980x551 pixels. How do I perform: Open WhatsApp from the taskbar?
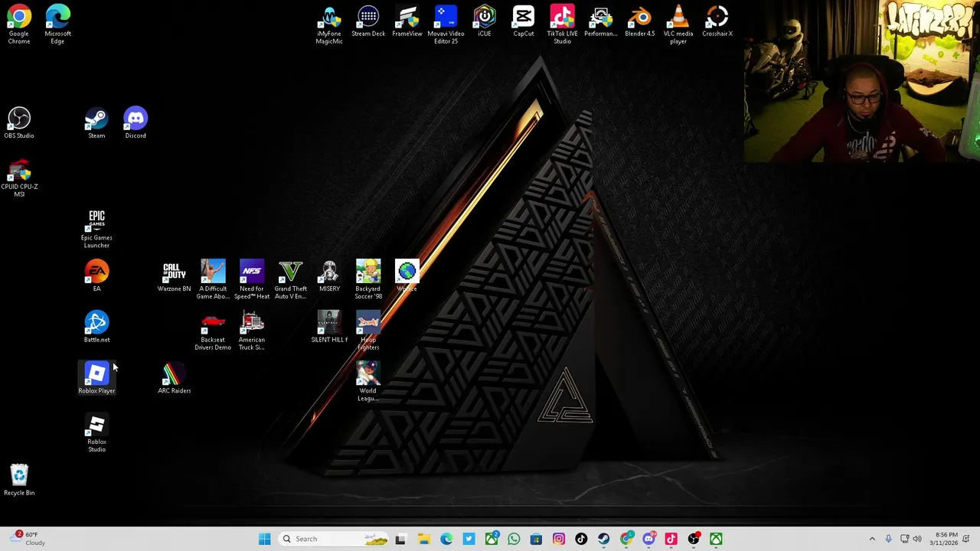[514, 539]
